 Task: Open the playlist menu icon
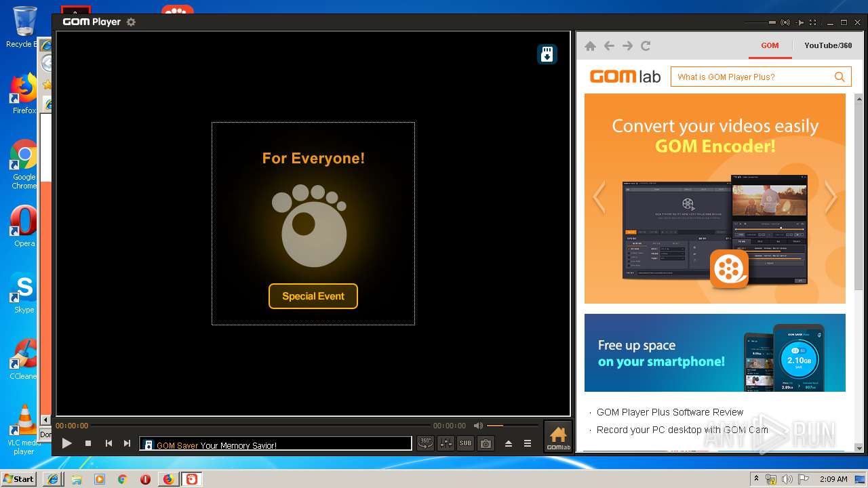528,443
